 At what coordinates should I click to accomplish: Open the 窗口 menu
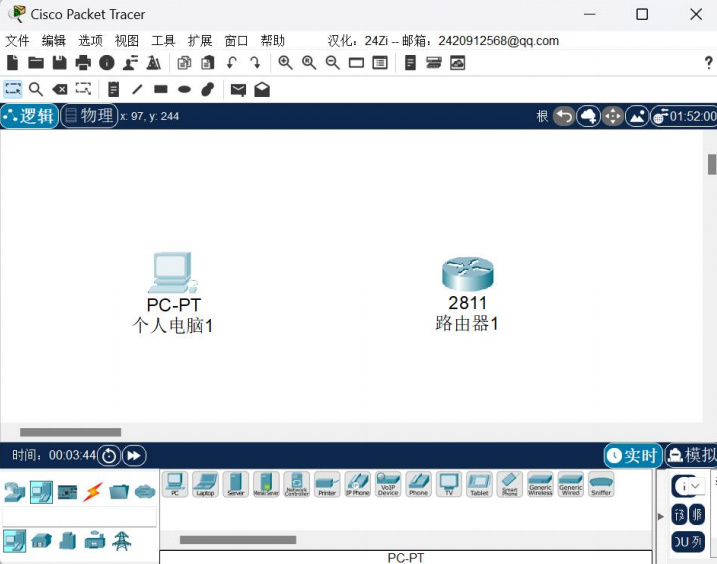pyautogui.click(x=236, y=41)
